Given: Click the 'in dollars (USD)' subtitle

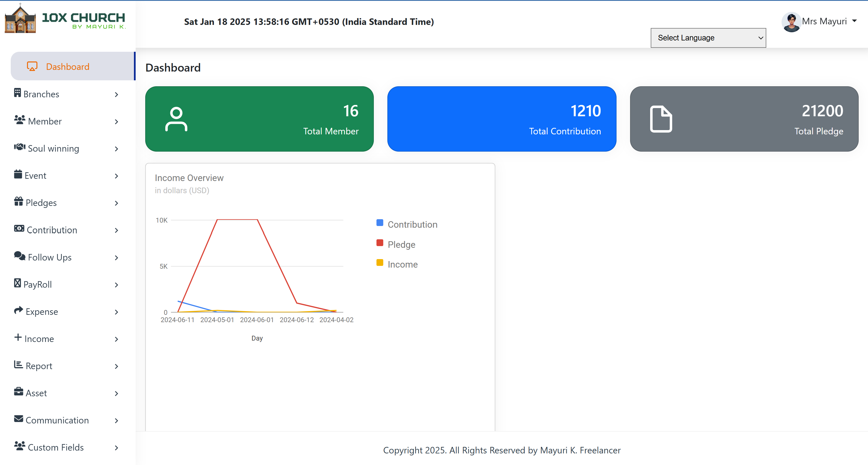Looking at the screenshot, I should [x=182, y=191].
